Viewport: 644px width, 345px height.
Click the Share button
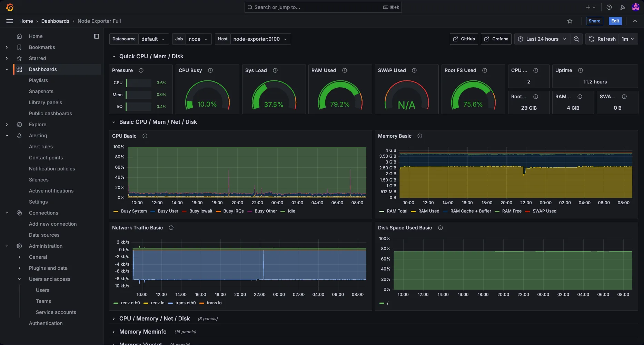pyautogui.click(x=594, y=21)
